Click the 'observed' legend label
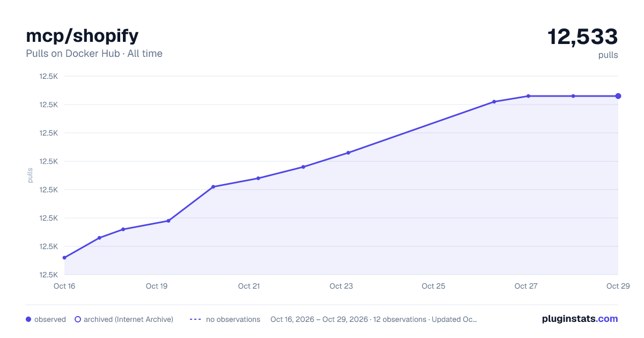The width and height of the screenshot is (644, 338). pyautogui.click(x=50, y=319)
